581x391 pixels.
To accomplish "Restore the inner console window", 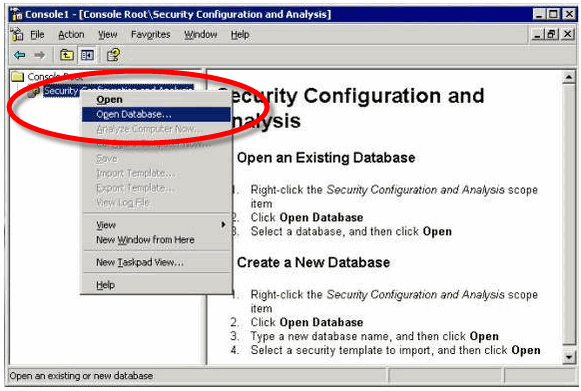I will click(551, 34).
